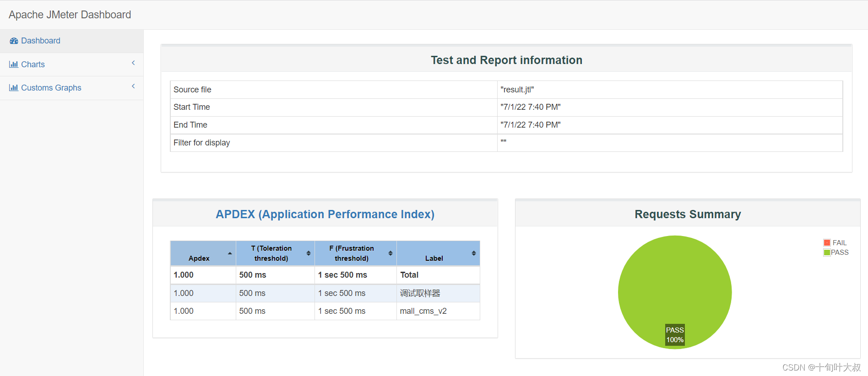Image resolution: width=868 pixels, height=376 pixels.
Task: Click the Customs Graphs bar-chart icon
Action: [14, 88]
